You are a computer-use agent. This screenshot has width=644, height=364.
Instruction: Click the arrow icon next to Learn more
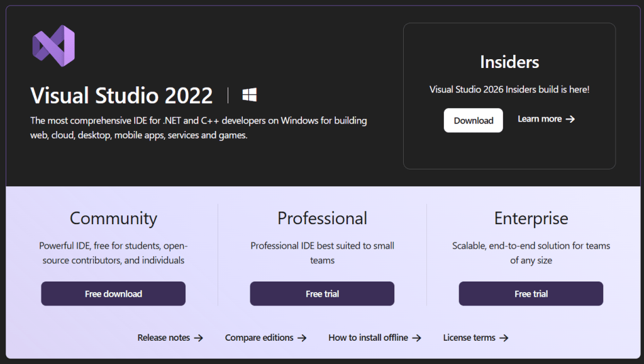click(x=569, y=118)
